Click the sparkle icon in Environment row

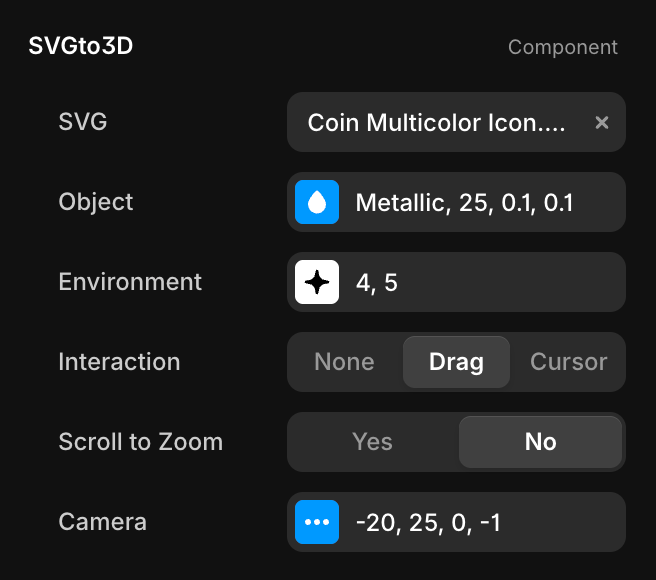pos(317,282)
